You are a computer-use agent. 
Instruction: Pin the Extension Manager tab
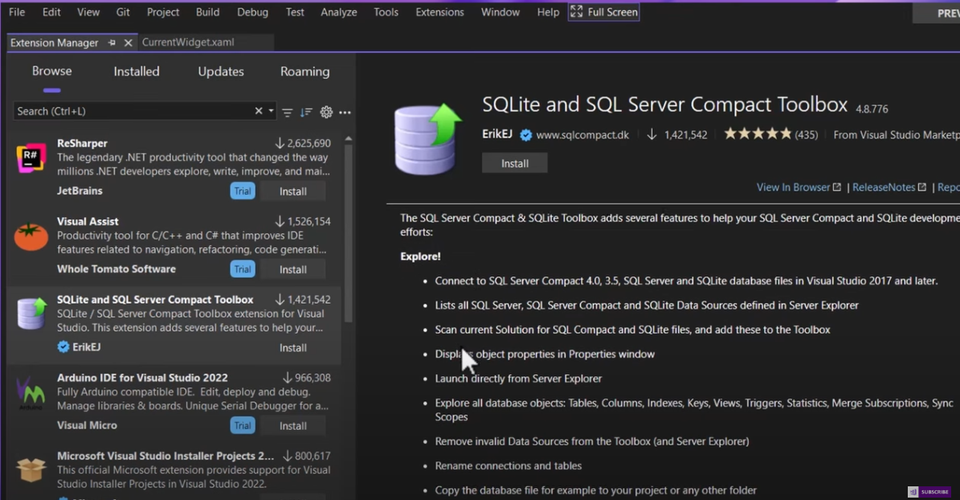pyautogui.click(x=111, y=43)
